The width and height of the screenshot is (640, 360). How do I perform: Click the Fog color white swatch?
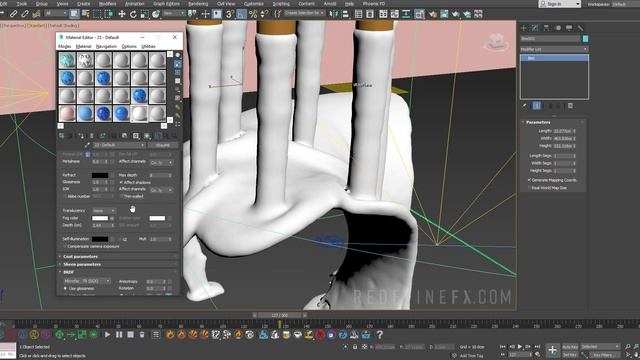[100, 218]
